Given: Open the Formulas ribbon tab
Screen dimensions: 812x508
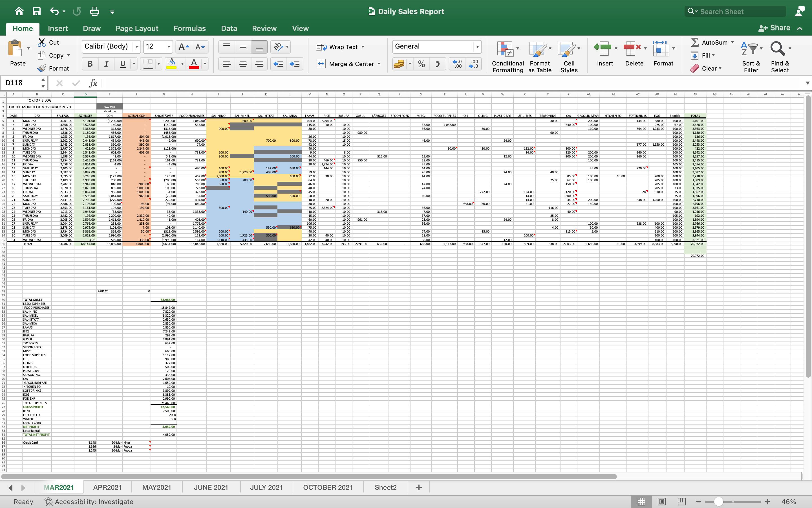Looking at the screenshot, I should tap(189, 29).
